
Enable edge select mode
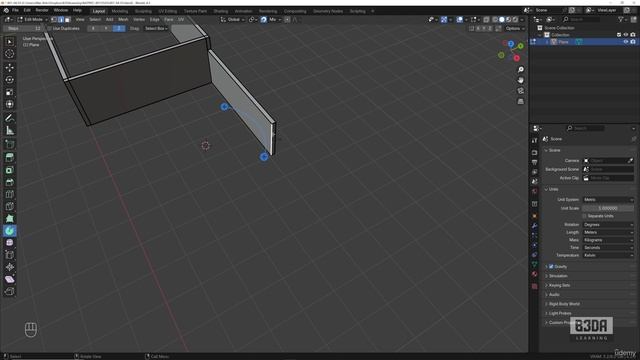pyautogui.click(x=61, y=19)
